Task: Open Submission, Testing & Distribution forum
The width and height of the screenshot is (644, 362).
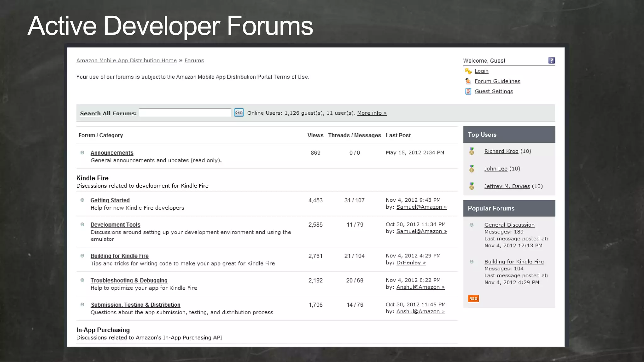Action: pos(136,305)
